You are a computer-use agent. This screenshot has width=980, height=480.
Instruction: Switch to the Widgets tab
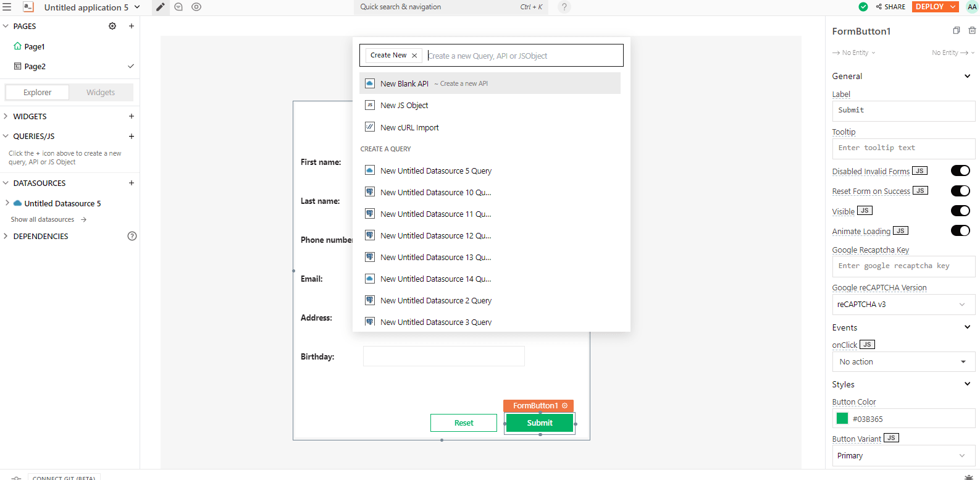click(x=101, y=93)
